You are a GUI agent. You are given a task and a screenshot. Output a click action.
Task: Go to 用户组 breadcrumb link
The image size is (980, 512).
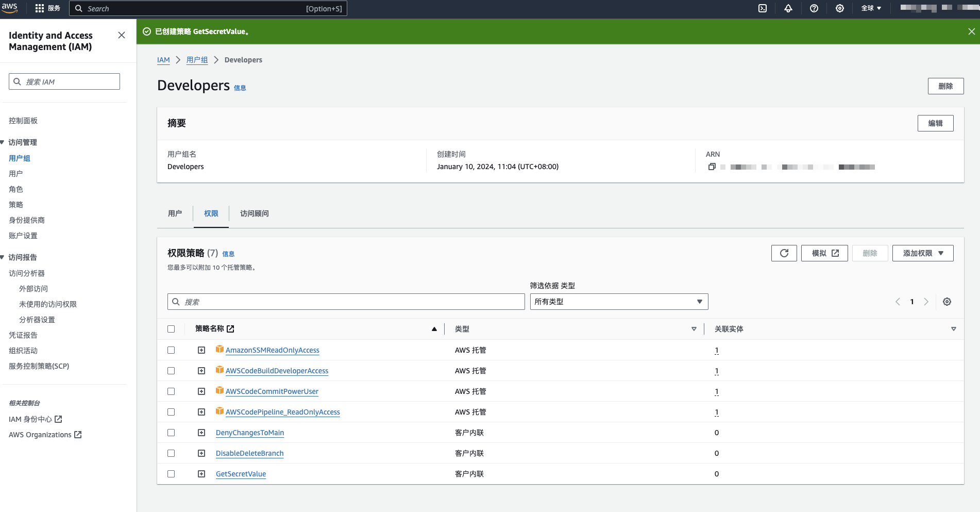(197, 60)
